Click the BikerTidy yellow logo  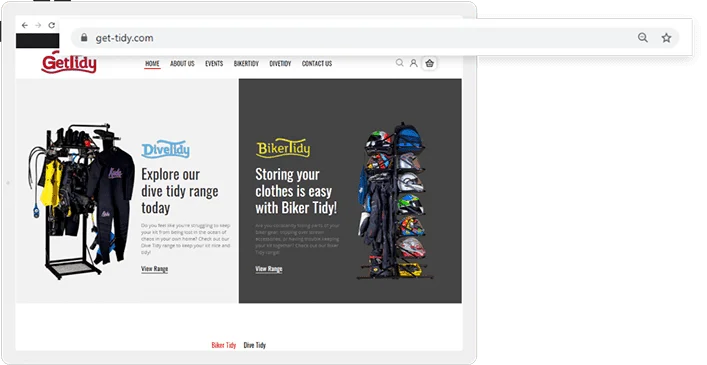click(x=283, y=148)
